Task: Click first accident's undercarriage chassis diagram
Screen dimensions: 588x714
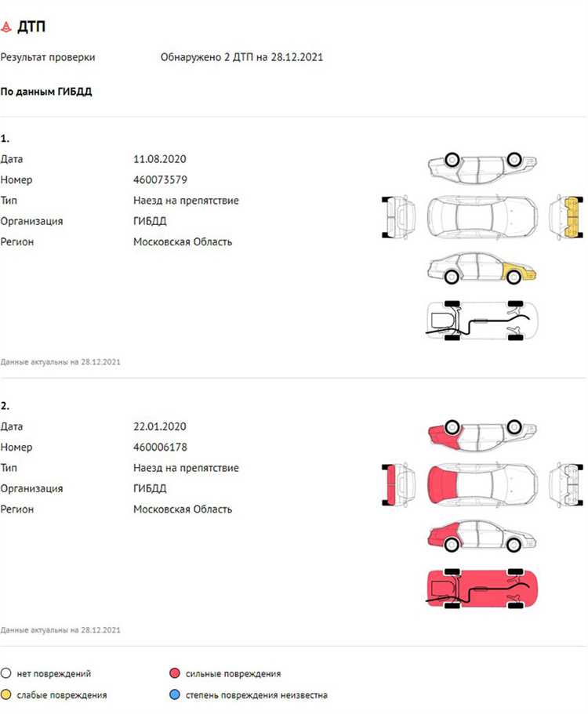Action: click(x=482, y=321)
